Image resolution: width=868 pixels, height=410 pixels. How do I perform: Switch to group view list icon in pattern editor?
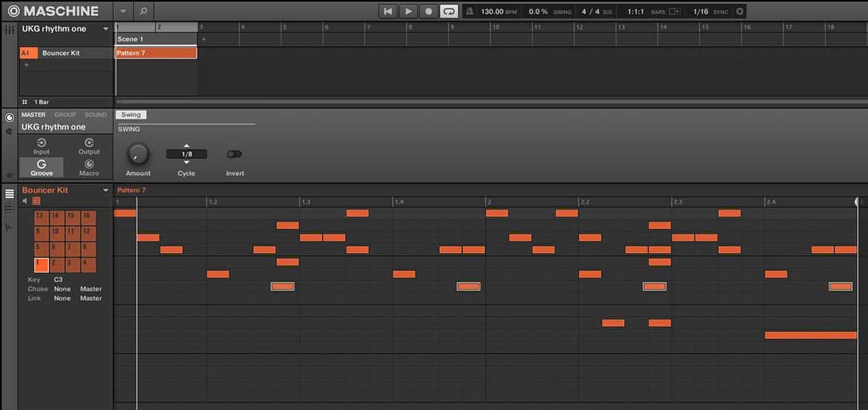(x=10, y=194)
